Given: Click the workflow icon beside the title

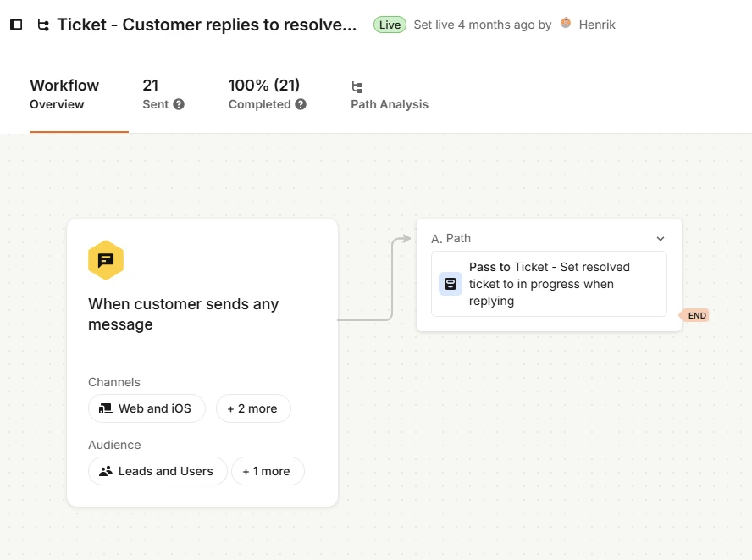Looking at the screenshot, I should tap(43, 25).
